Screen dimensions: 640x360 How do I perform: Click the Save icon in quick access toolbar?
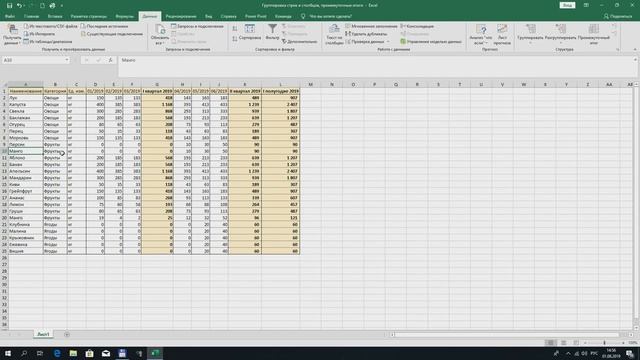(x=9, y=6)
